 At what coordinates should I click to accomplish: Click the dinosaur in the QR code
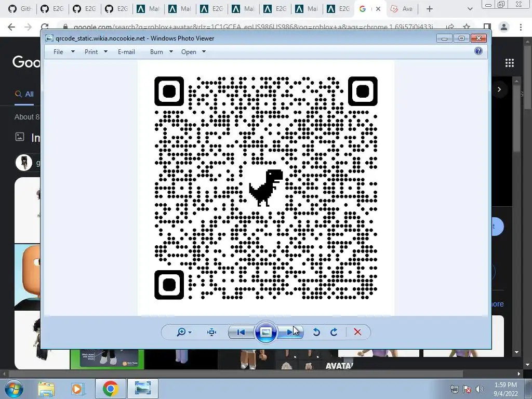point(266,188)
